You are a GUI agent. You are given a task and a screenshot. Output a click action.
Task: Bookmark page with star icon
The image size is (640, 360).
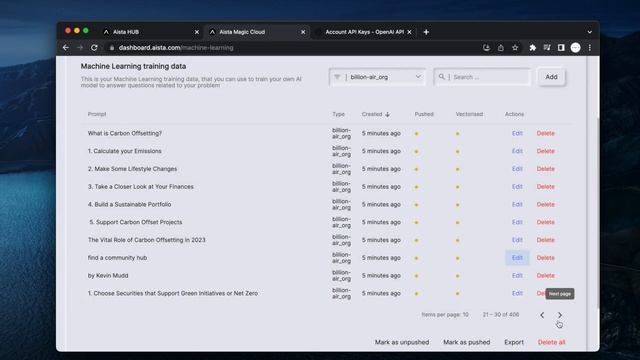tap(515, 48)
